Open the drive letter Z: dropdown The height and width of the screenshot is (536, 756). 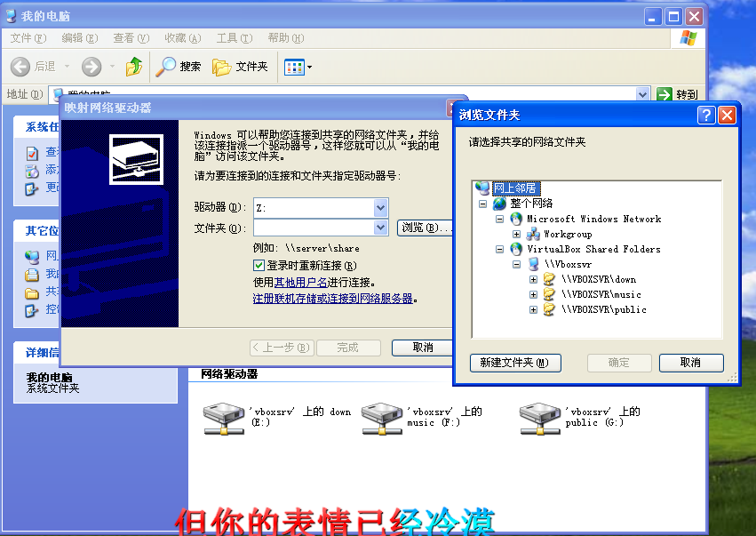(x=380, y=208)
